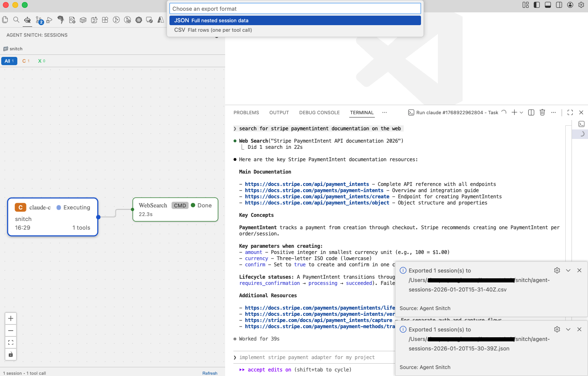Open Source Control view with badge 2
588x376 pixels.
tap(39, 20)
